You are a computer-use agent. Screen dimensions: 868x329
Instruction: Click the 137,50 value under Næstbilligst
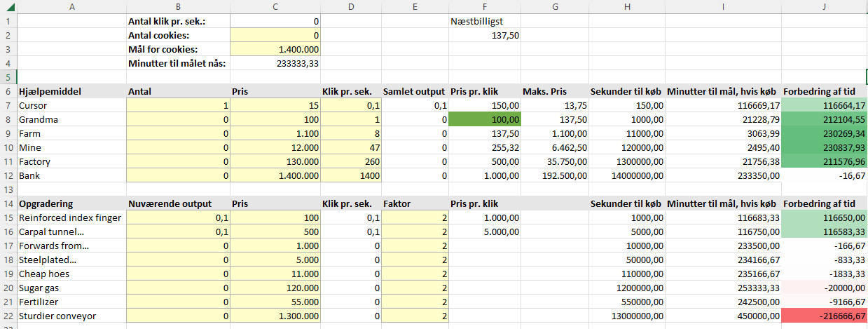(484, 35)
